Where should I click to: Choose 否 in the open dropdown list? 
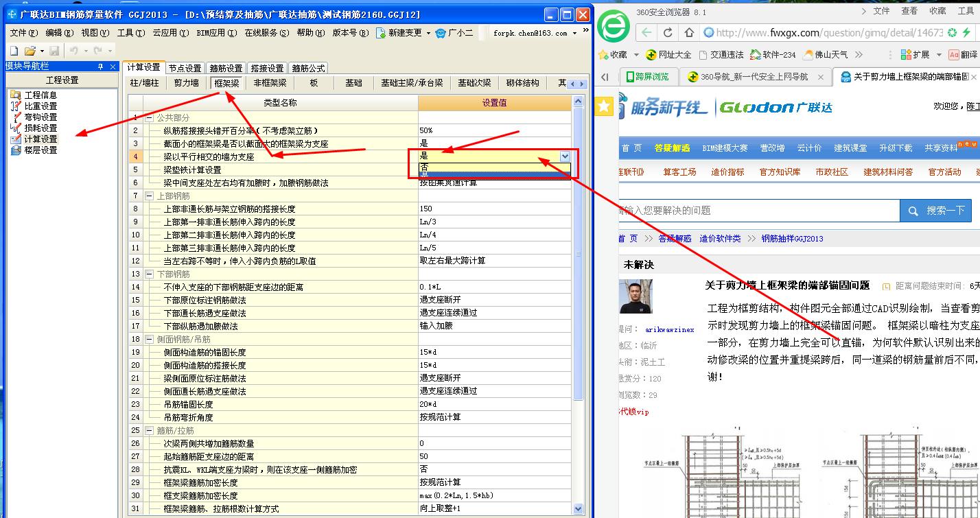coord(494,167)
